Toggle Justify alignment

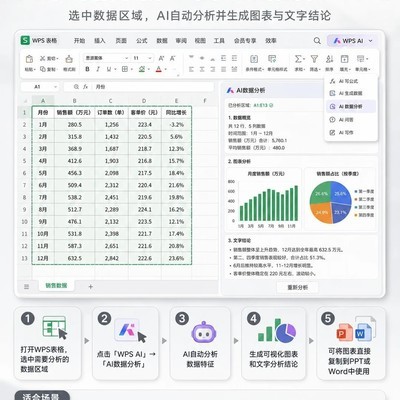tap(223, 69)
